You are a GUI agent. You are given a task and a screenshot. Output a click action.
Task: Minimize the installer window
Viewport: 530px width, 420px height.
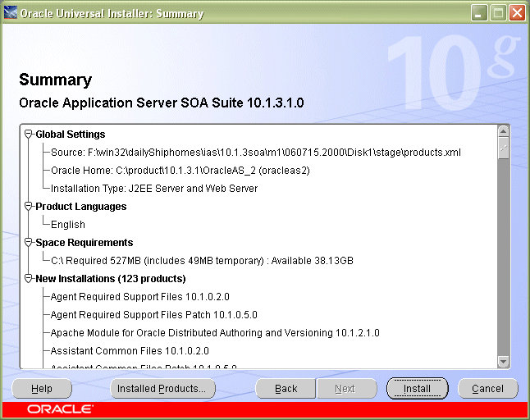(x=479, y=13)
